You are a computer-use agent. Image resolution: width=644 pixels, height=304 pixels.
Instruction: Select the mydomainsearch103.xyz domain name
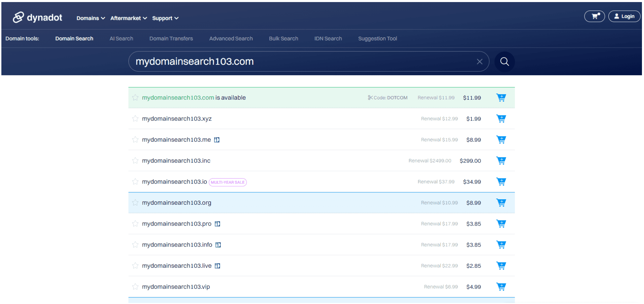(x=177, y=118)
